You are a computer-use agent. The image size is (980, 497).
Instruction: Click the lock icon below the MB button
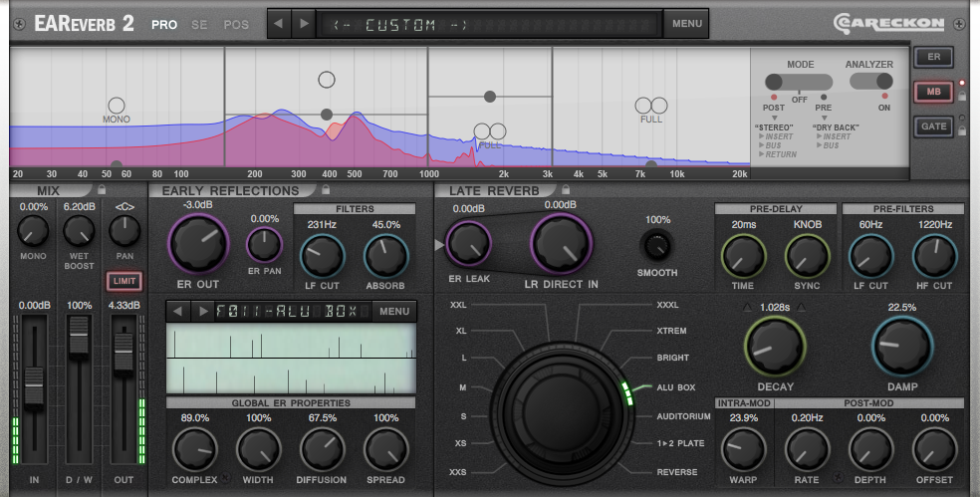[962, 96]
